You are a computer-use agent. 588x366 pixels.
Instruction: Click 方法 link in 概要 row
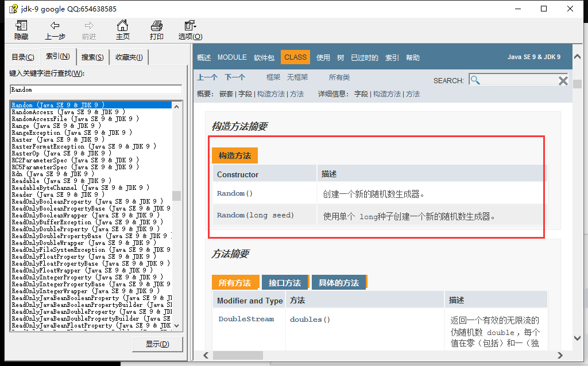click(x=297, y=94)
